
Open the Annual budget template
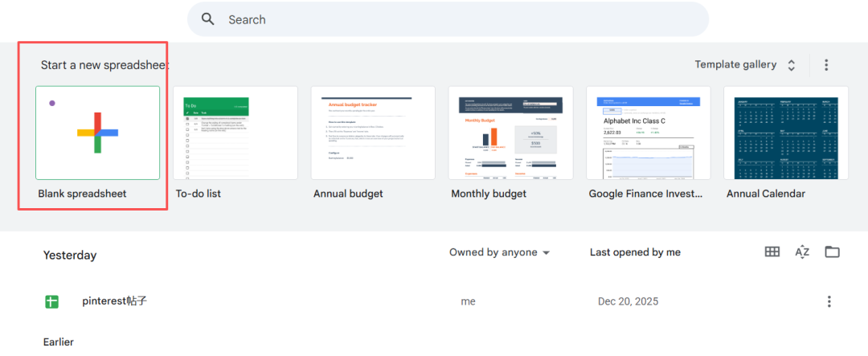373,133
